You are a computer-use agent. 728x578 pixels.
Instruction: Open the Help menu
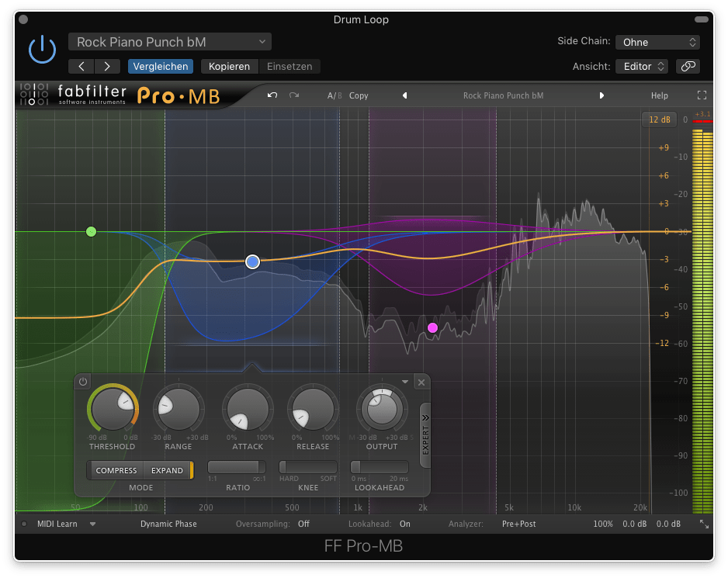pyautogui.click(x=659, y=95)
